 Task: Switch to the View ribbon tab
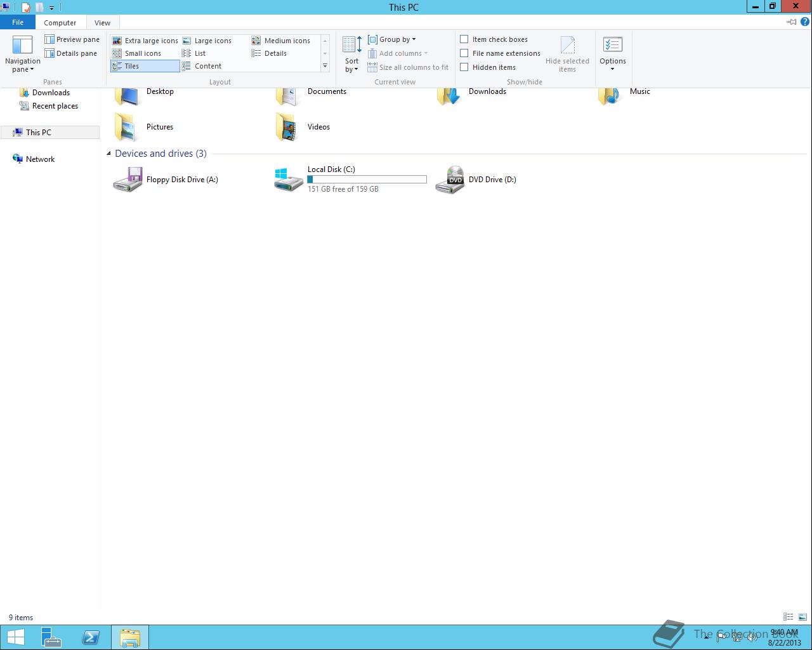(x=102, y=23)
